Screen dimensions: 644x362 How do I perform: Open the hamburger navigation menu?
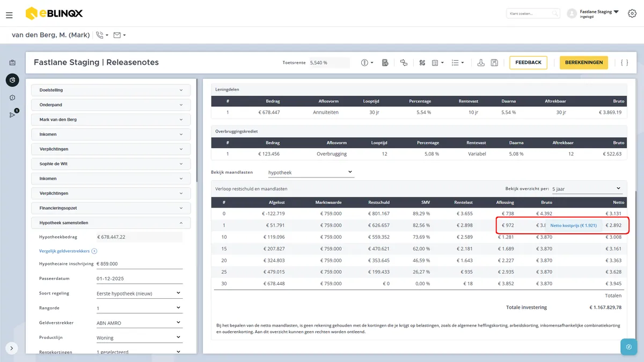point(9,15)
